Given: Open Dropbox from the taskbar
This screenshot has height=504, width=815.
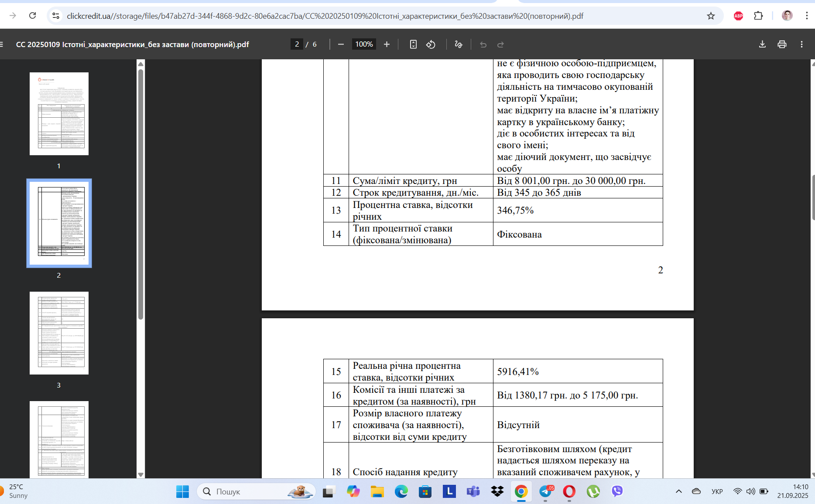Looking at the screenshot, I should click(x=497, y=491).
